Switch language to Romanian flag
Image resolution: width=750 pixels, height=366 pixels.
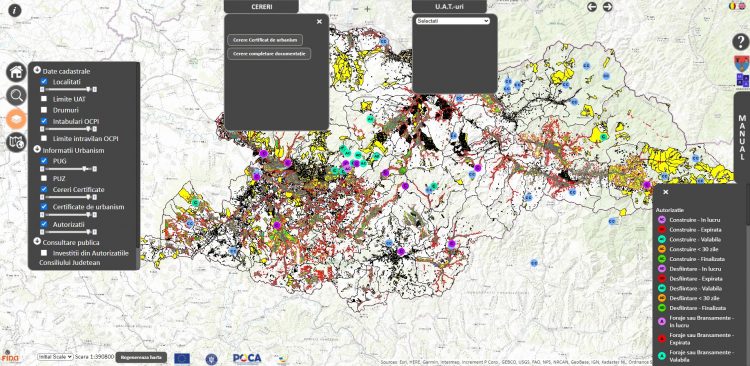coord(732,6)
